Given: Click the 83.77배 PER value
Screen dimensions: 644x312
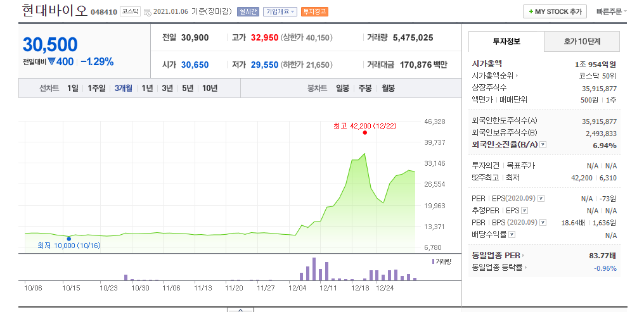Looking at the screenshot, I should (603, 256).
